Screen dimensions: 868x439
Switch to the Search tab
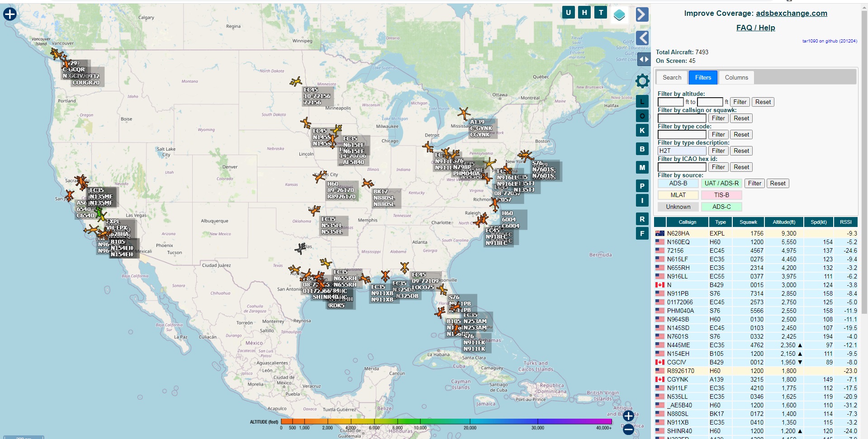pos(672,77)
